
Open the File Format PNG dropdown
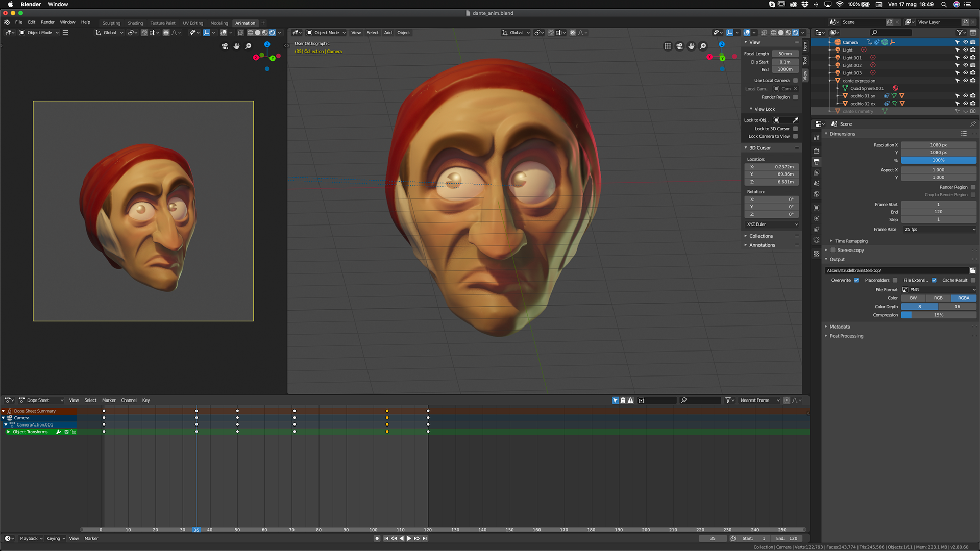pyautogui.click(x=939, y=290)
